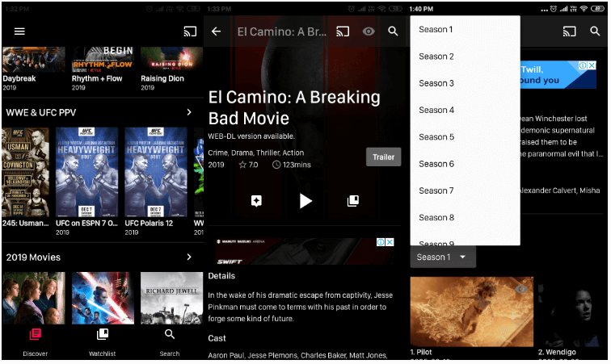
Task: Choose Season 7 from the list
Action: [x=465, y=190]
